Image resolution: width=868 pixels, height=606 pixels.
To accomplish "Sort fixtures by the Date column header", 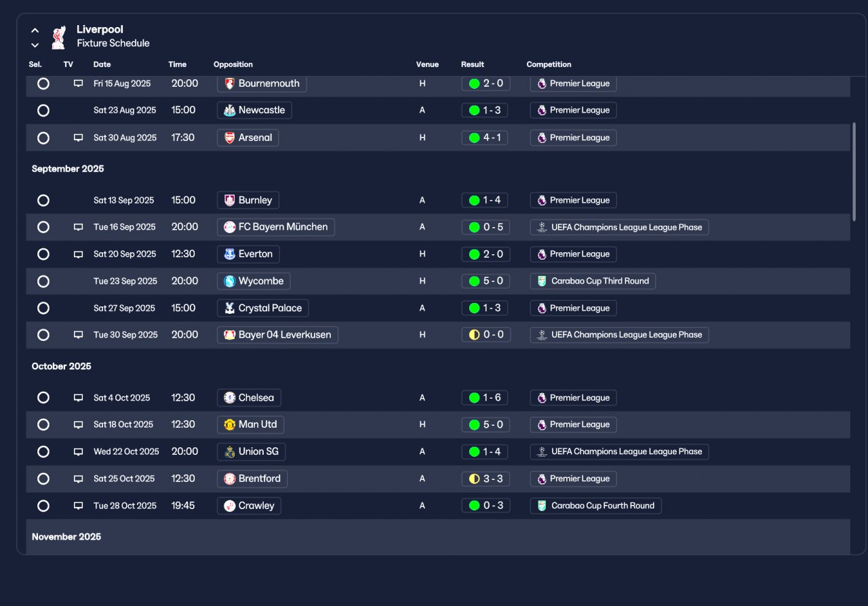I will coord(102,64).
